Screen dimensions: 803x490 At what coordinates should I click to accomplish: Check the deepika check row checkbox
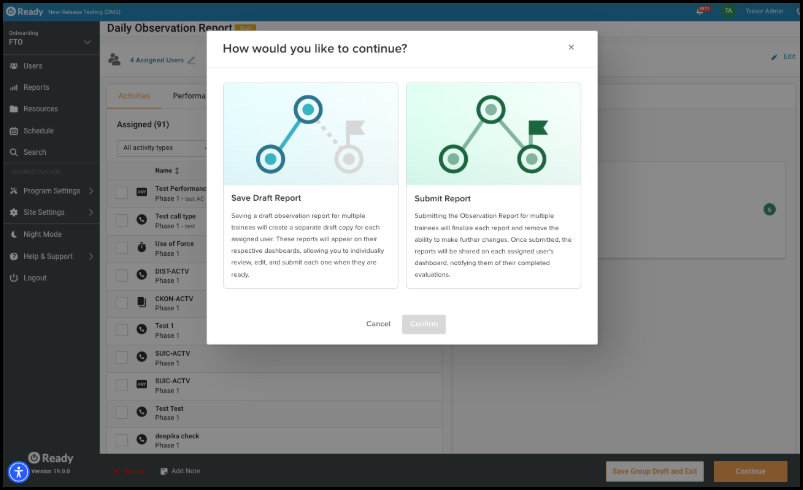121,440
